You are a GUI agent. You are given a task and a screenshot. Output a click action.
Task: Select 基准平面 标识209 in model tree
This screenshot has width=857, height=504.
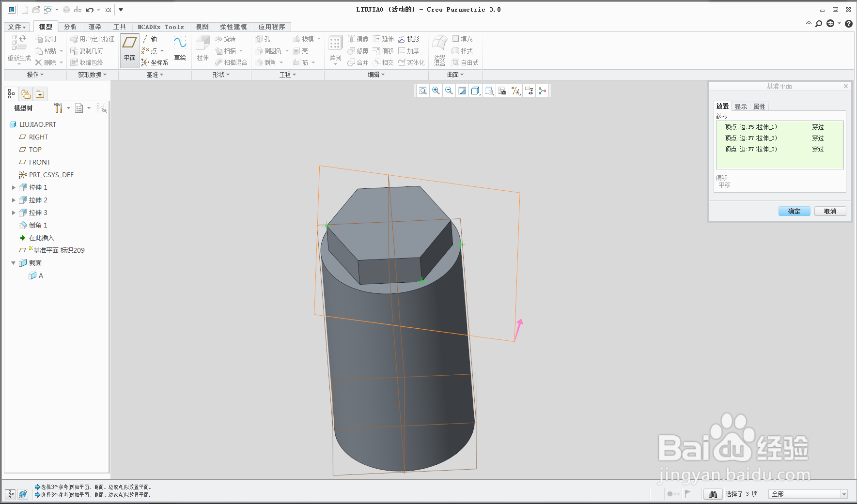pos(51,250)
